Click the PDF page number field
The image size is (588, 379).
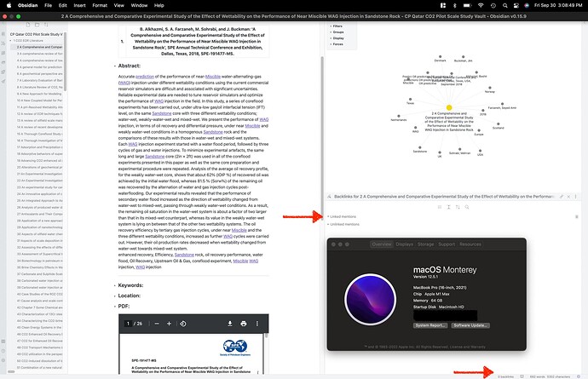128,324
